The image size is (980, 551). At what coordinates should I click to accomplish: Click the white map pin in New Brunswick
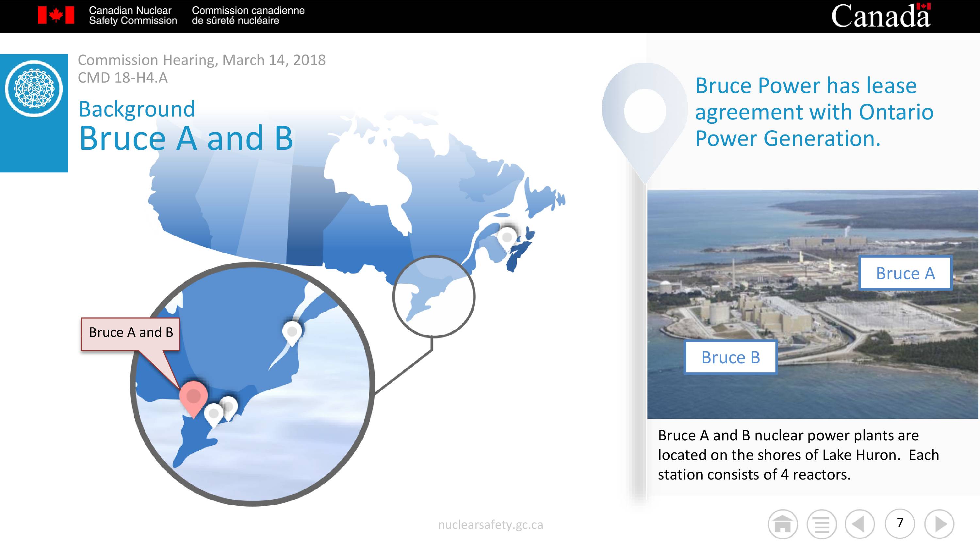pyautogui.click(x=507, y=239)
